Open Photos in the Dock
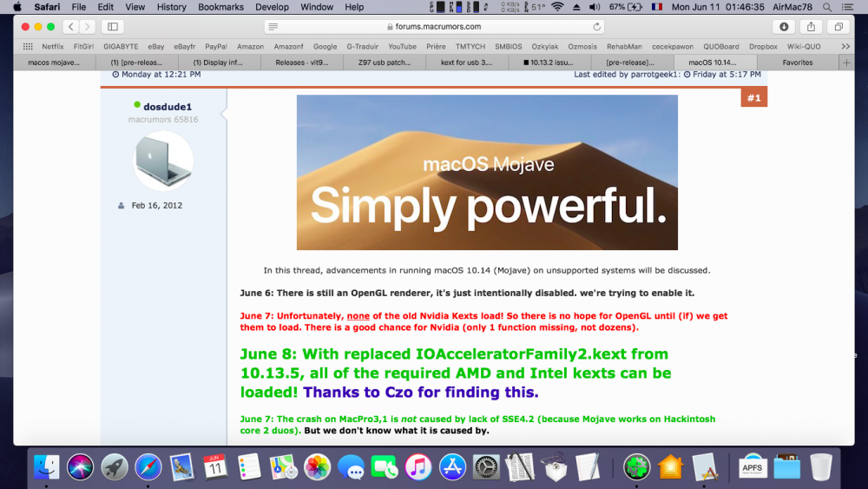Image resolution: width=868 pixels, height=489 pixels. (x=317, y=466)
